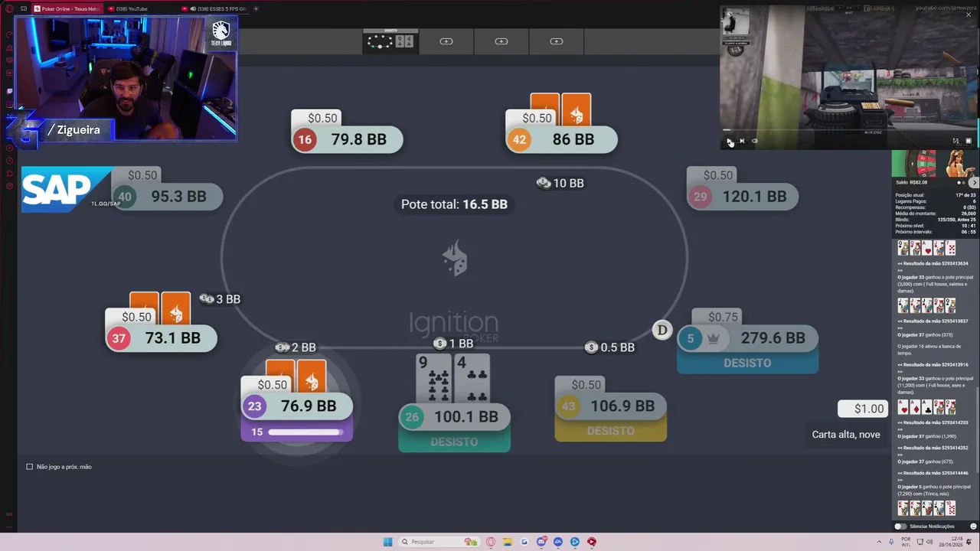Click player 37 with 73.1 BB

[162, 338]
